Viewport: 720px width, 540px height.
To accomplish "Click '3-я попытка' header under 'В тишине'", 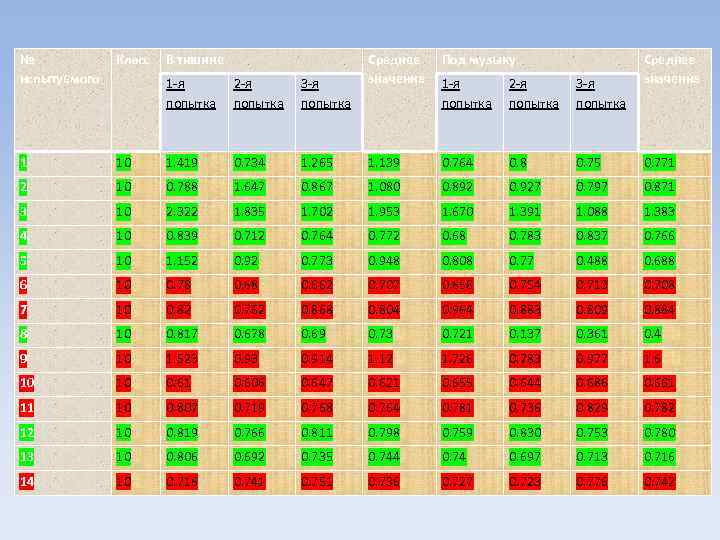I will pos(326,94).
